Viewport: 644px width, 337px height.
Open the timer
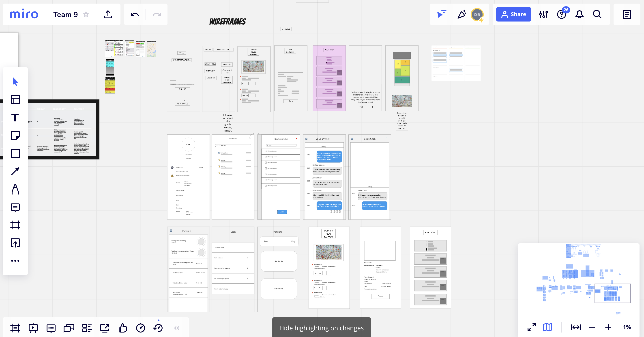pos(140,328)
